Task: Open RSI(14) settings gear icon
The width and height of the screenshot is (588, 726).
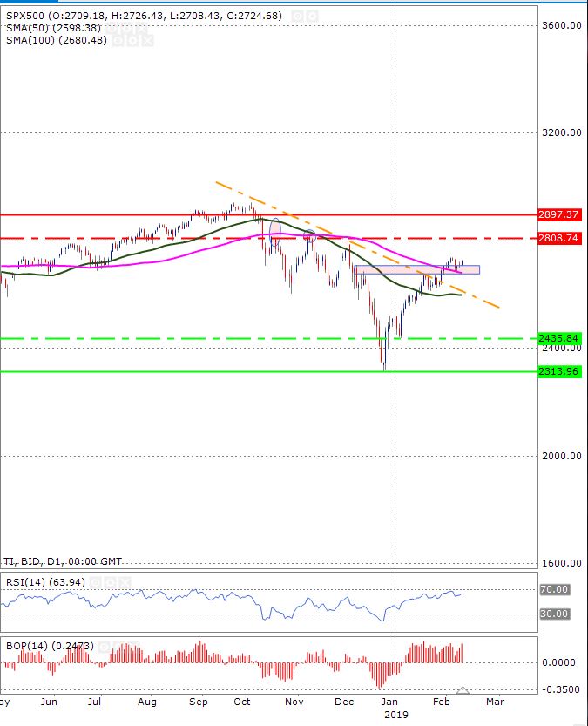Action: [x=110, y=582]
